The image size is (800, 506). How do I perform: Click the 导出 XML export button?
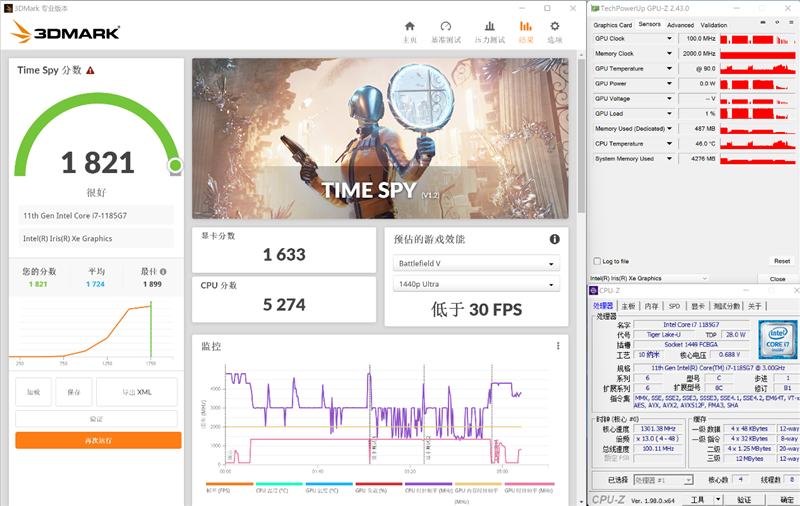pyautogui.click(x=137, y=392)
